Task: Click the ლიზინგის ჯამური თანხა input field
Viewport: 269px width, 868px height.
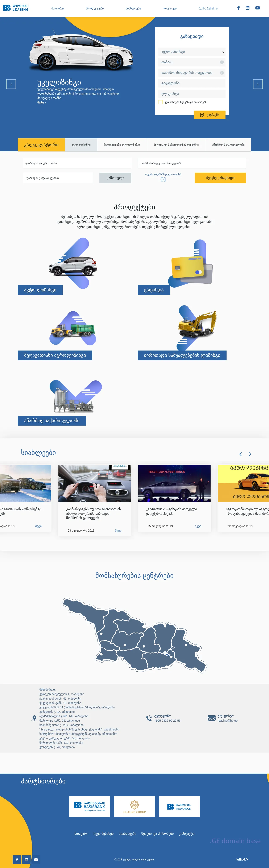Action: [x=77, y=163]
